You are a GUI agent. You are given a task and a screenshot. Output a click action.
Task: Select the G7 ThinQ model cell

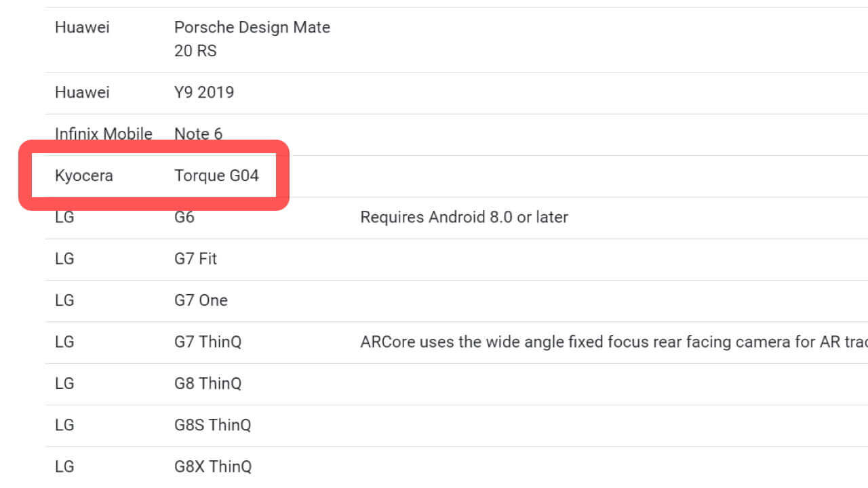[208, 342]
